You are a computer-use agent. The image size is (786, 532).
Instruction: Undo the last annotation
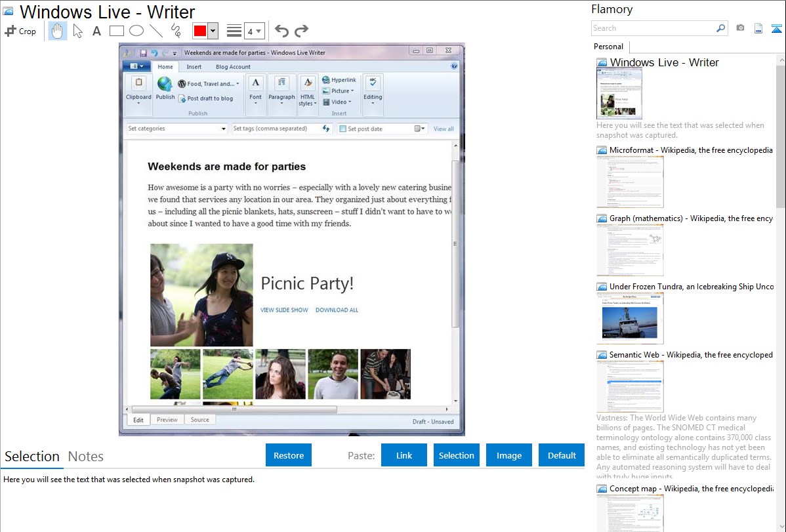click(x=281, y=31)
